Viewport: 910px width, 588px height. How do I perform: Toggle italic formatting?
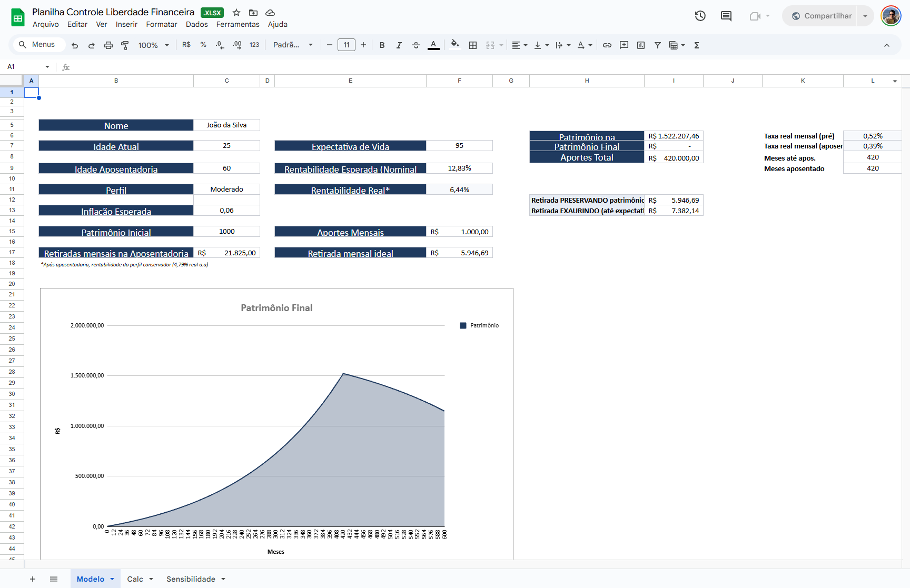pos(399,45)
